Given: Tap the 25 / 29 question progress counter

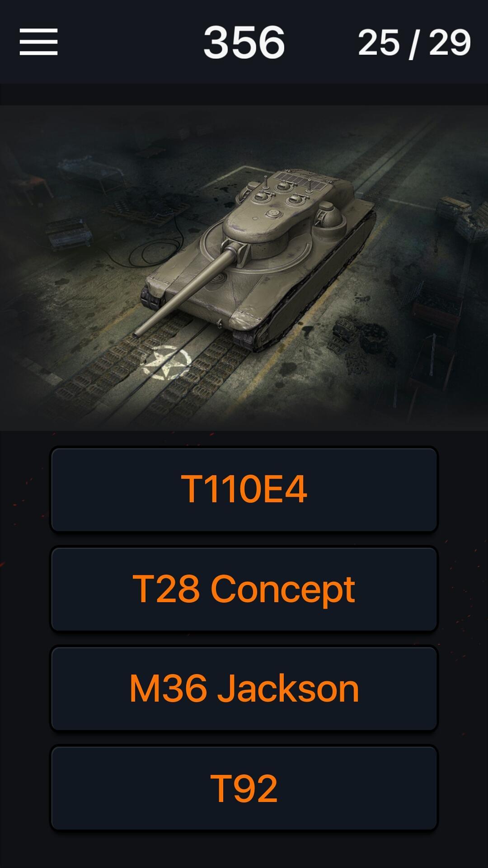Looking at the screenshot, I should pos(414,43).
